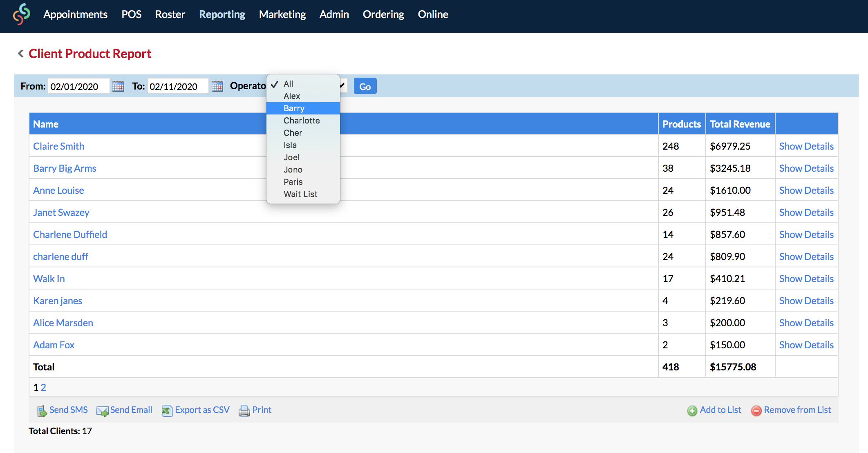
Task: Click the Export as CSV link text
Action: tap(202, 410)
